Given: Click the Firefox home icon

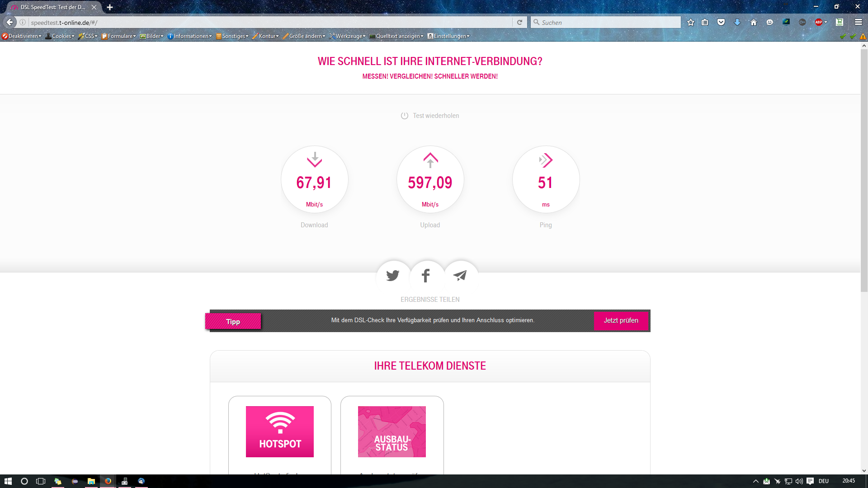Looking at the screenshot, I should [x=753, y=22].
